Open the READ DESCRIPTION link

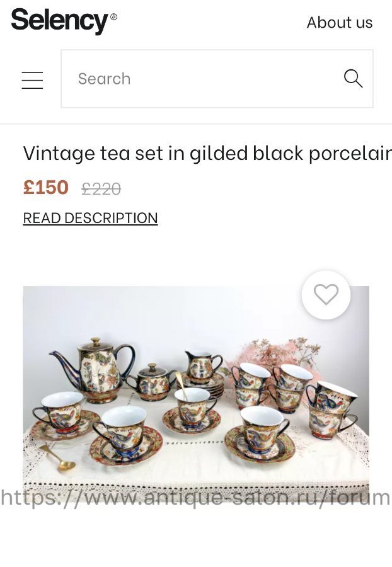90,218
